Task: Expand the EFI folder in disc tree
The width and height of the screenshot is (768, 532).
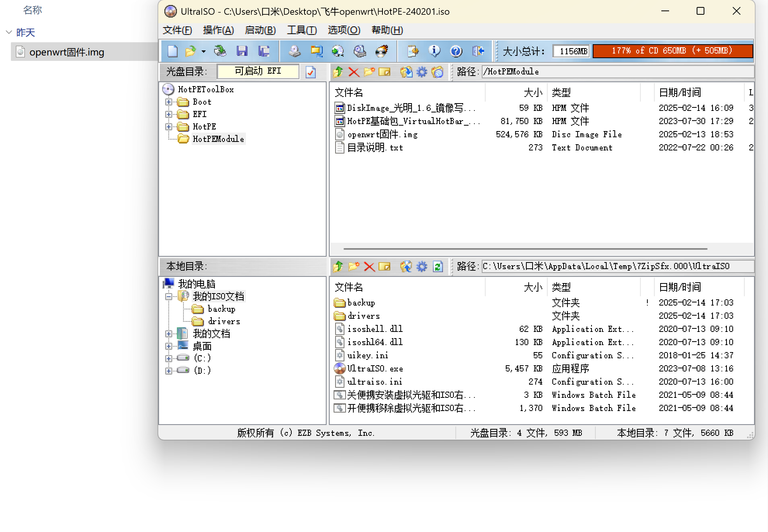Action: [x=169, y=114]
